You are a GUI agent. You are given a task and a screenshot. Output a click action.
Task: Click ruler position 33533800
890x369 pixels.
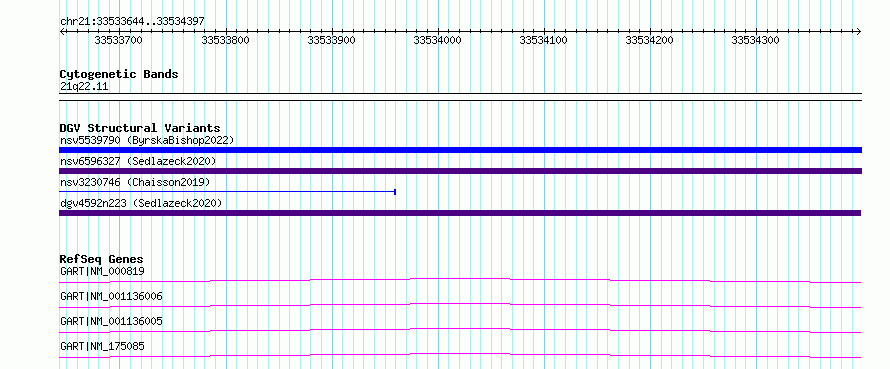click(225, 40)
